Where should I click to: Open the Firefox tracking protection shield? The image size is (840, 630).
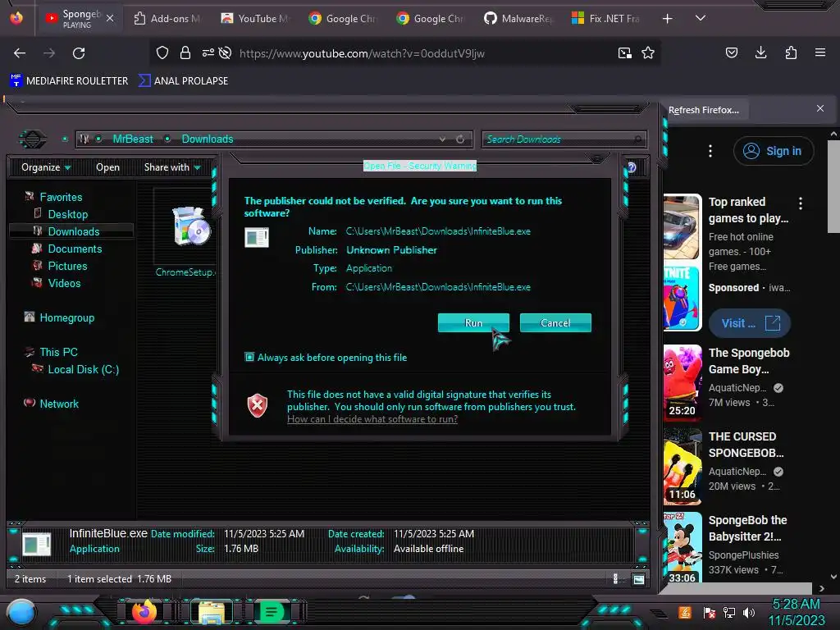pos(162,52)
